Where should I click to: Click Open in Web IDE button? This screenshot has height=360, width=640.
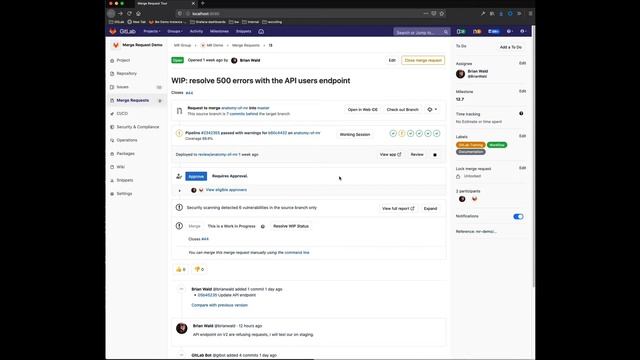pyautogui.click(x=362, y=109)
